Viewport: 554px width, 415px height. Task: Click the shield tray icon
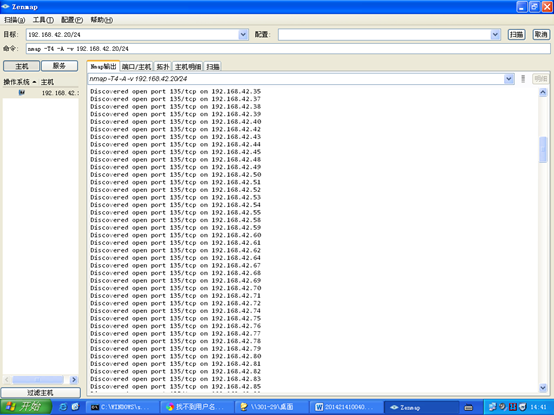click(523, 407)
